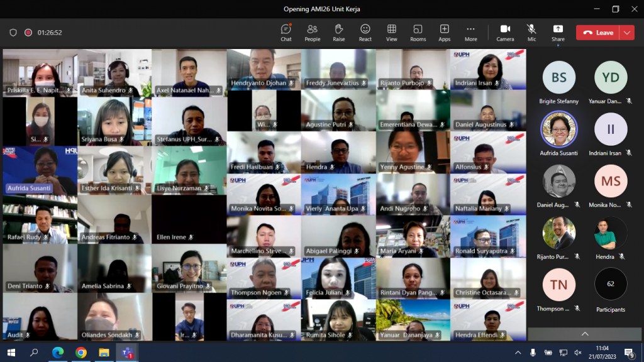644x362 pixels.
Task: Click the 62 Participants overflow circle
Action: click(611, 284)
